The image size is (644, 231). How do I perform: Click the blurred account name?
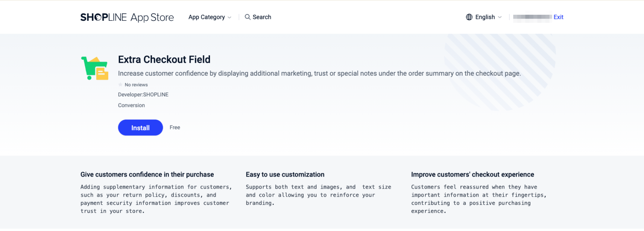(532, 17)
